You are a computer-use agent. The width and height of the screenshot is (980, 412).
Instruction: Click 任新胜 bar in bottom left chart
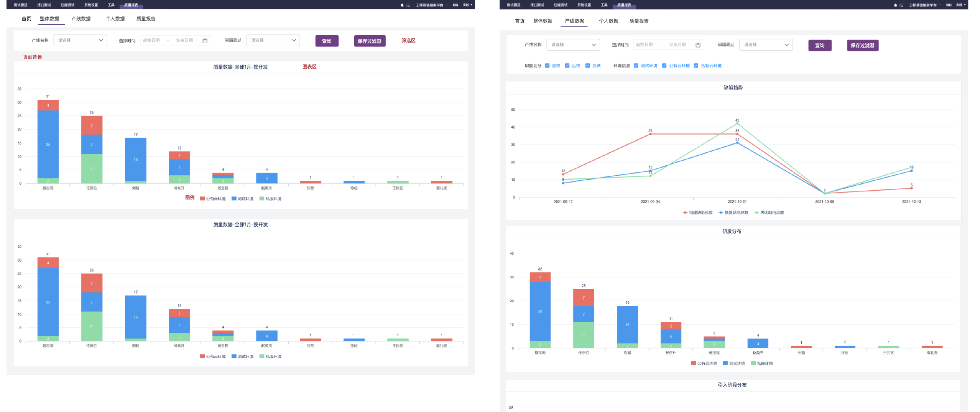(92, 307)
